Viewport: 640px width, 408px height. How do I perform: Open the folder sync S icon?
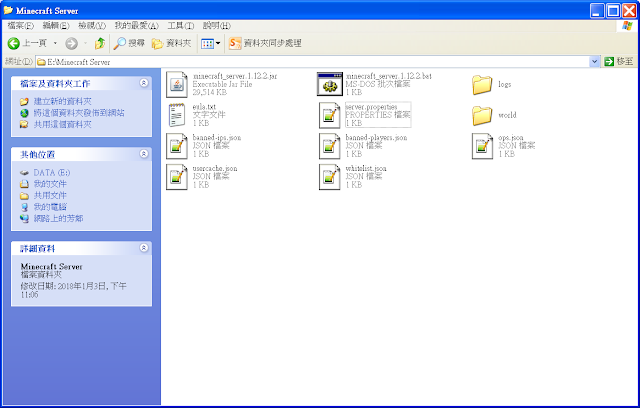(x=235, y=43)
